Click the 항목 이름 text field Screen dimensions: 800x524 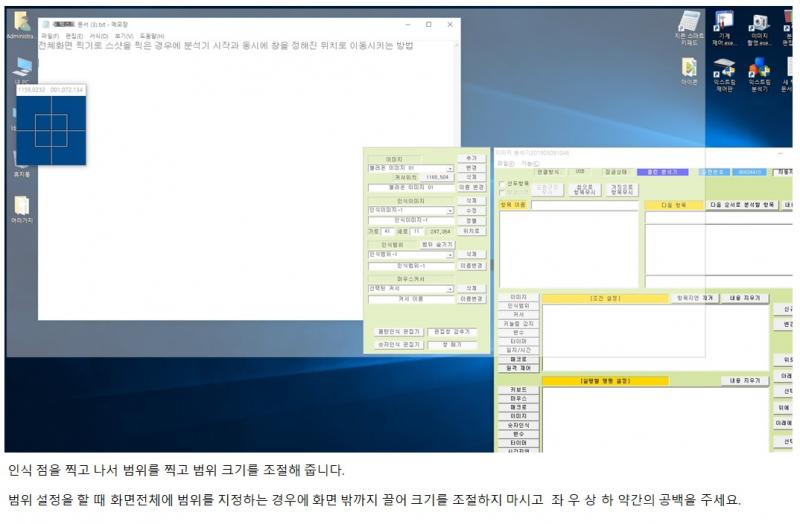[x=584, y=205]
